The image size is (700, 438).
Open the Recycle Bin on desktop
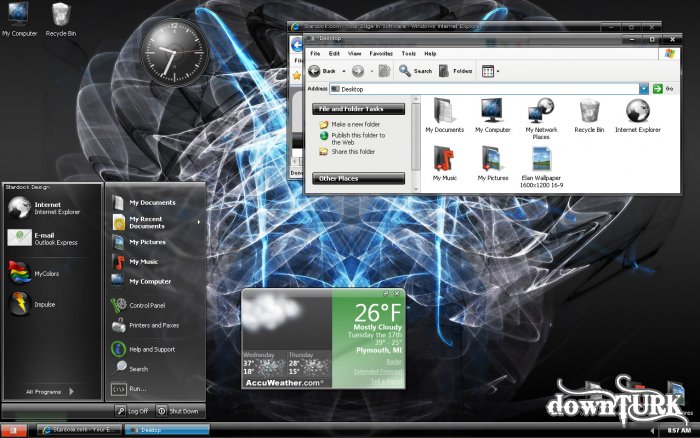pos(61,20)
